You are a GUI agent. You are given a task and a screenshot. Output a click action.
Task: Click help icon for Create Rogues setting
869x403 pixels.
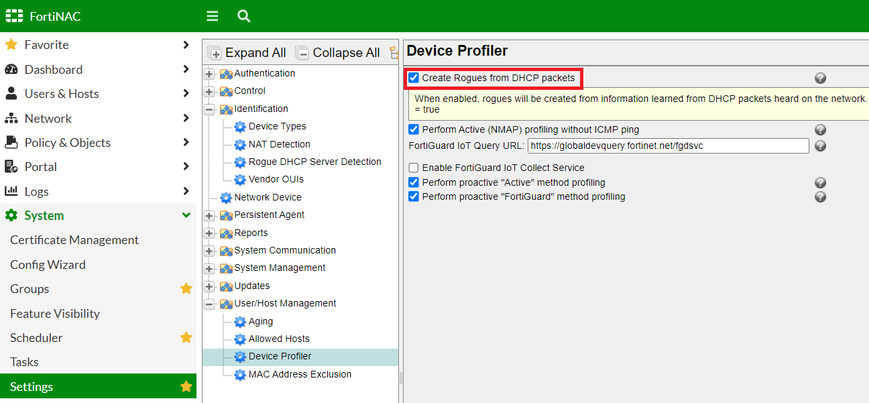point(820,78)
